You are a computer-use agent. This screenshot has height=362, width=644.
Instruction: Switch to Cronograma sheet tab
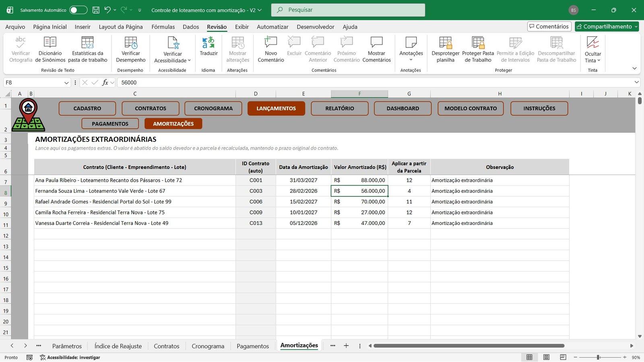coord(208,346)
